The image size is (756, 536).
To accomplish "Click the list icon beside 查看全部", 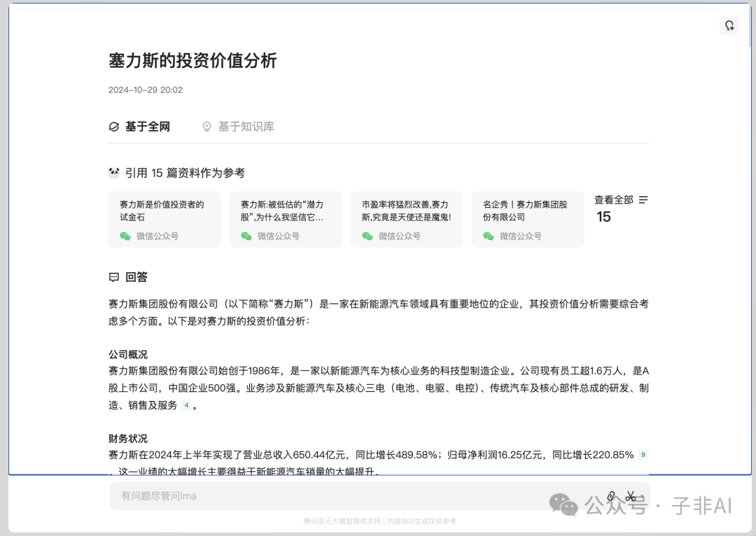I will [x=643, y=199].
